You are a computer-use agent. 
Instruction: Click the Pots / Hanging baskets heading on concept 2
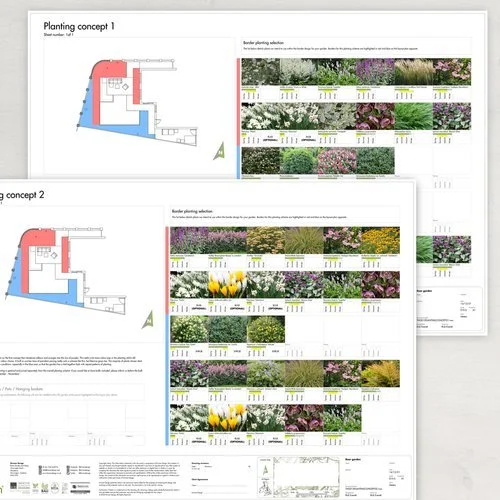coord(22,389)
